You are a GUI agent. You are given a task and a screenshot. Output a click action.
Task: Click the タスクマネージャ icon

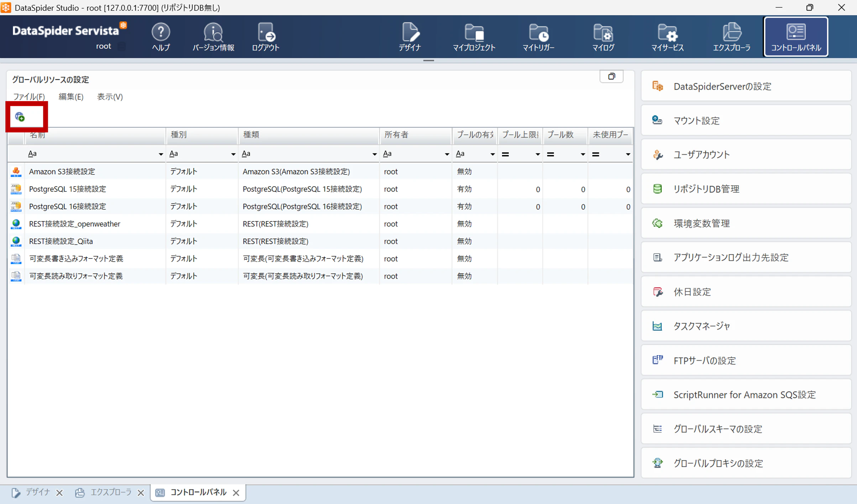click(x=657, y=326)
